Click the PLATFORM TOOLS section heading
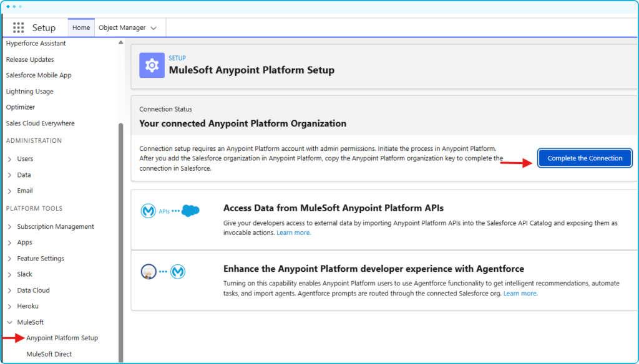 click(34, 208)
